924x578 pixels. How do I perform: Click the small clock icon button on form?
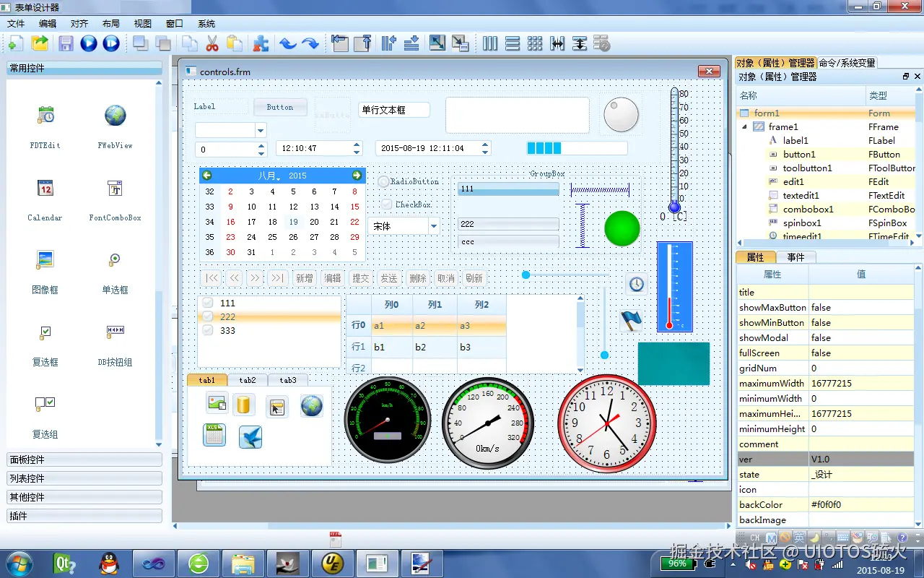pyautogui.click(x=636, y=284)
